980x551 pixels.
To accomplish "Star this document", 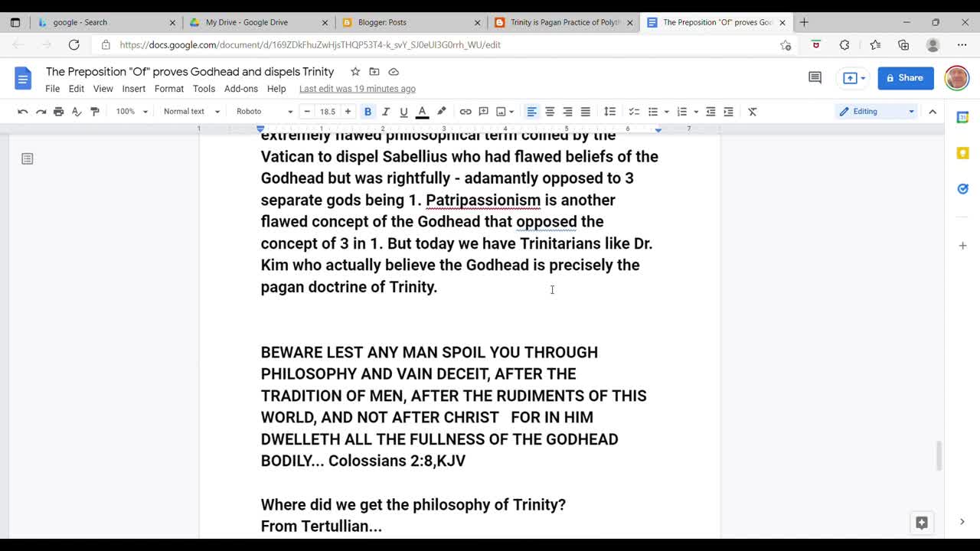I will [355, 72].
